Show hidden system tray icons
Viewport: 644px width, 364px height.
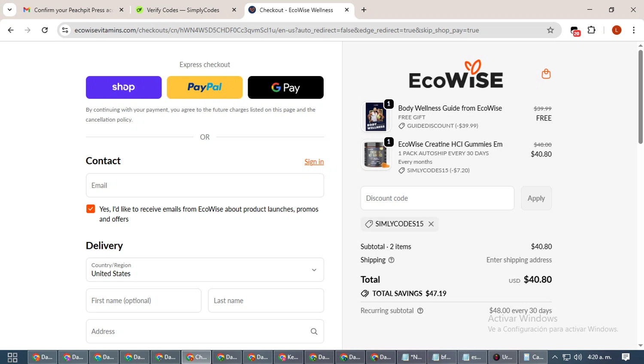(x=555, y=357)
